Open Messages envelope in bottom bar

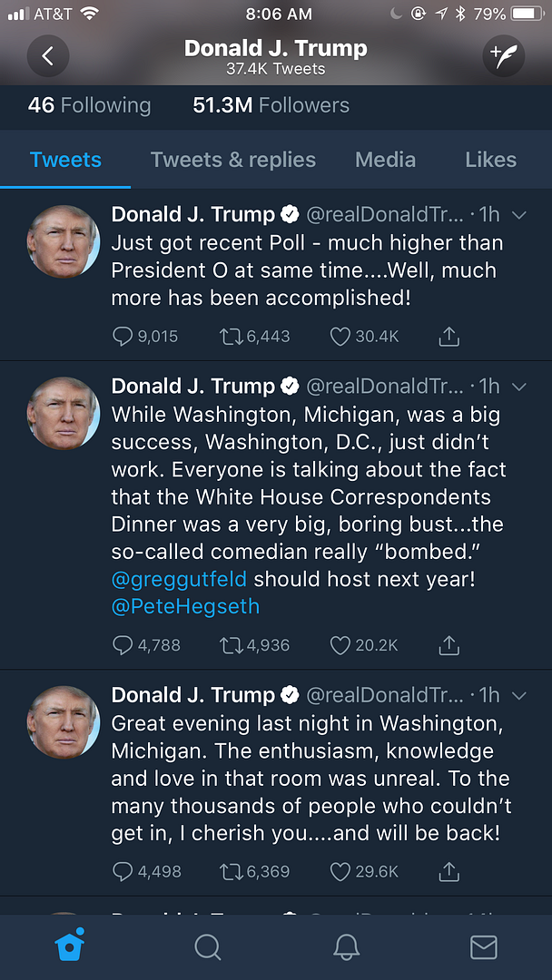(483, 946)
